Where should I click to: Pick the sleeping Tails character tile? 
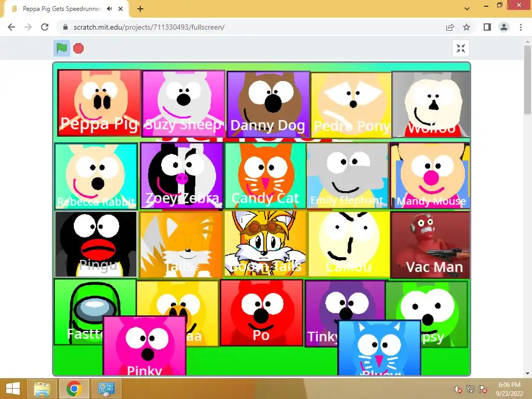click(x=180, y=244)
